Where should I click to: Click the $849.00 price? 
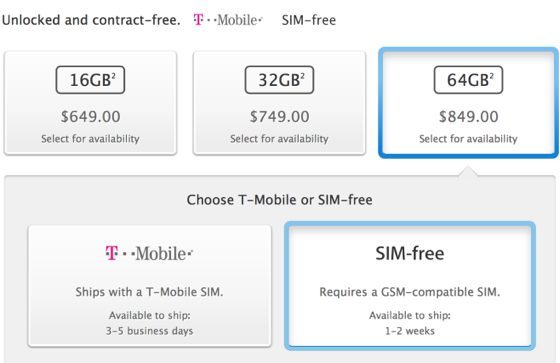coord(468,117)
